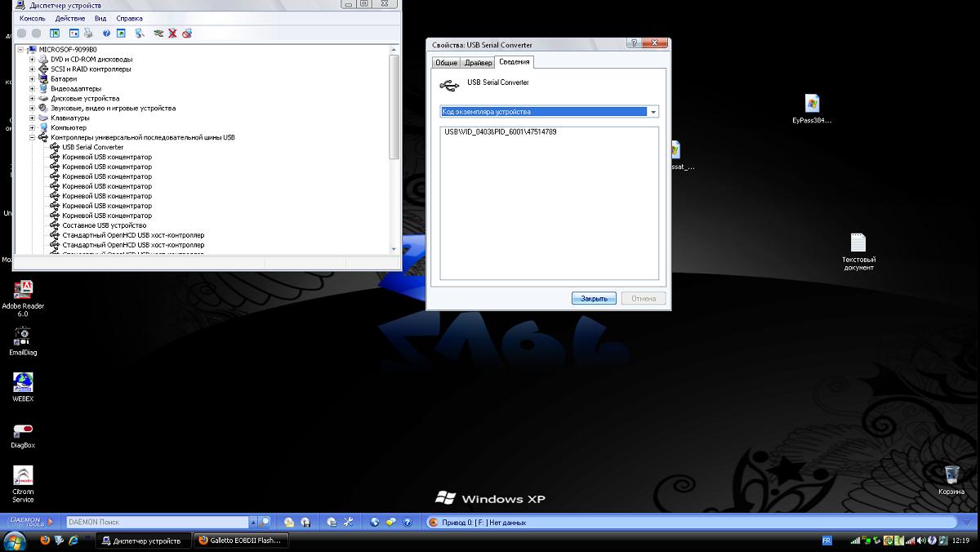Open the Windows Start orb
Viewport: 980px width, 552px height.
15,541
